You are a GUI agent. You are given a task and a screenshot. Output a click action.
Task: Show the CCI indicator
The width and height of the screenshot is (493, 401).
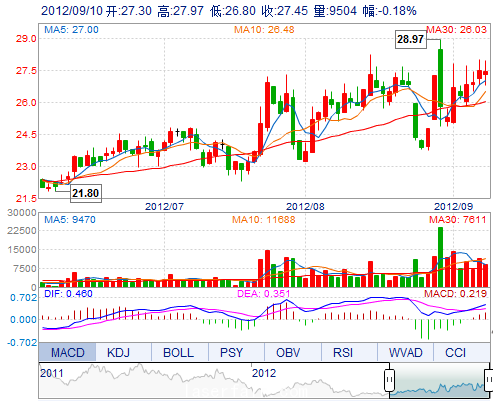455,352
